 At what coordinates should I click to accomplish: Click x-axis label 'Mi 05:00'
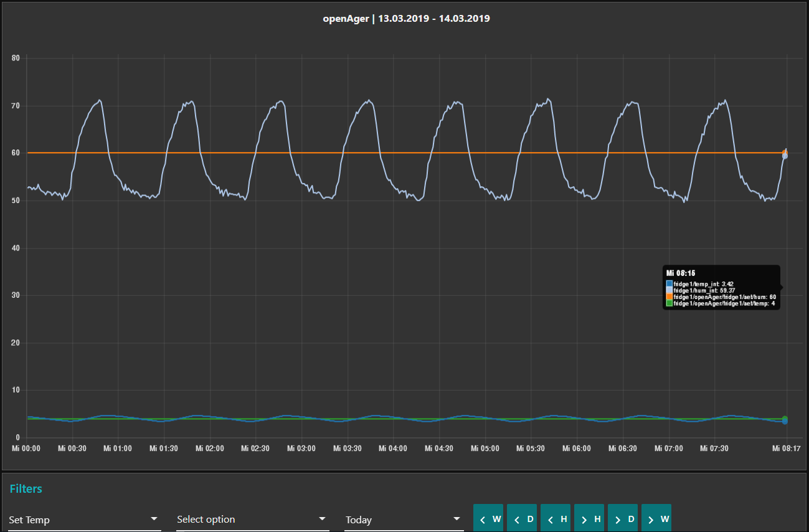tap(485, 448)
